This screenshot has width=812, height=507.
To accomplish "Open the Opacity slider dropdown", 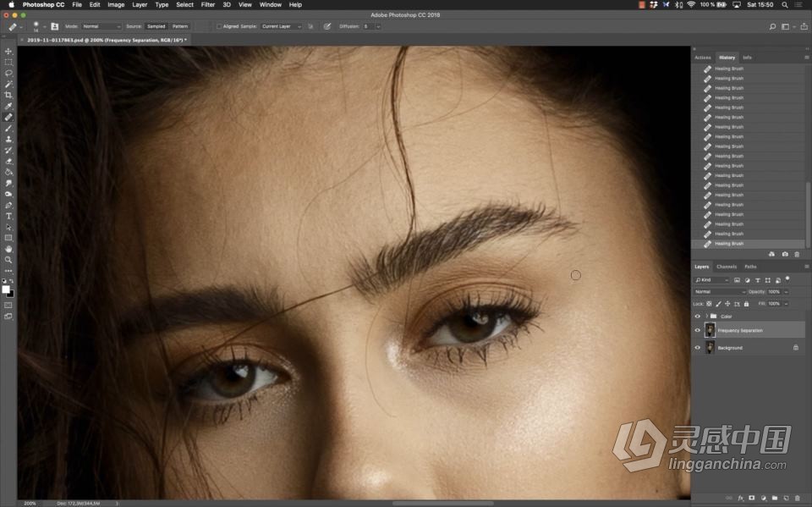I will [786, 292].
